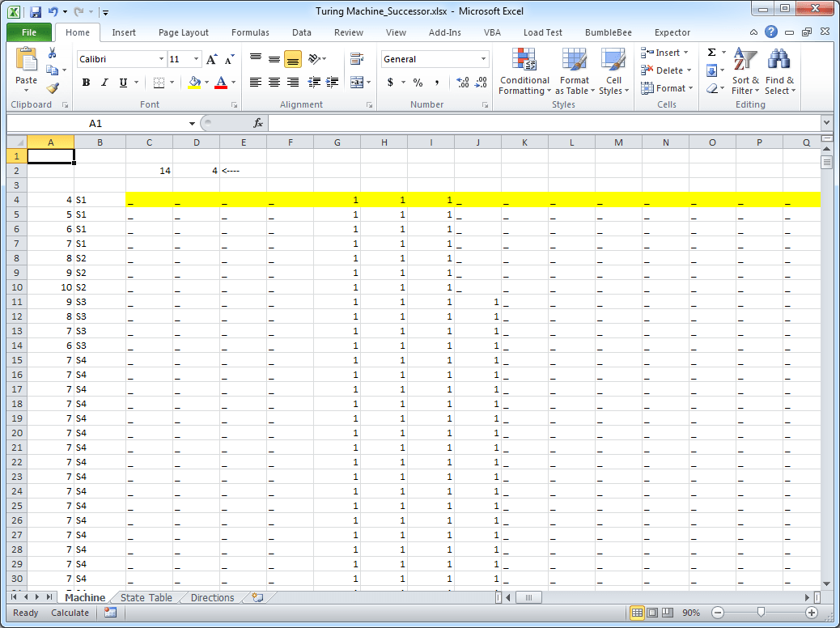Image resolution: width=840 pixels, height=628 pixels.
Task: Toggle Underline formatting
Action: point(123,82)
